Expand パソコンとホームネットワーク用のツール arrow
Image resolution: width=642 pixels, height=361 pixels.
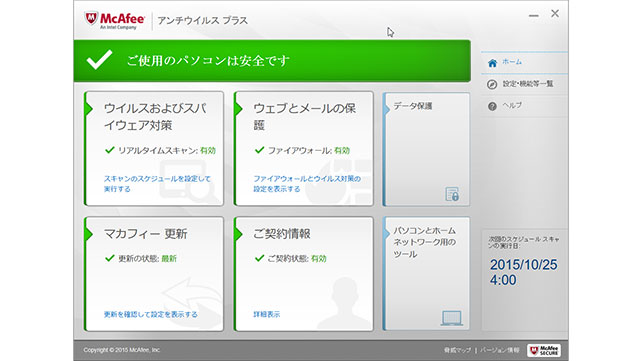click(387, 233)
